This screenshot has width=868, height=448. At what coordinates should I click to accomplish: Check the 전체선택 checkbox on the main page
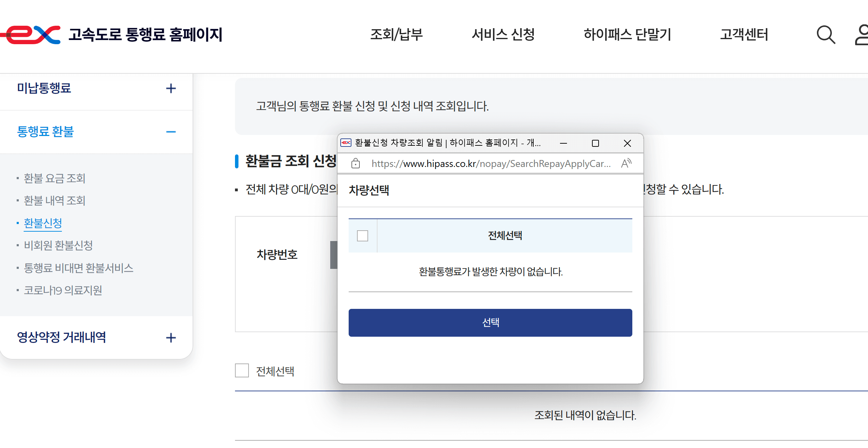(242, 371)
